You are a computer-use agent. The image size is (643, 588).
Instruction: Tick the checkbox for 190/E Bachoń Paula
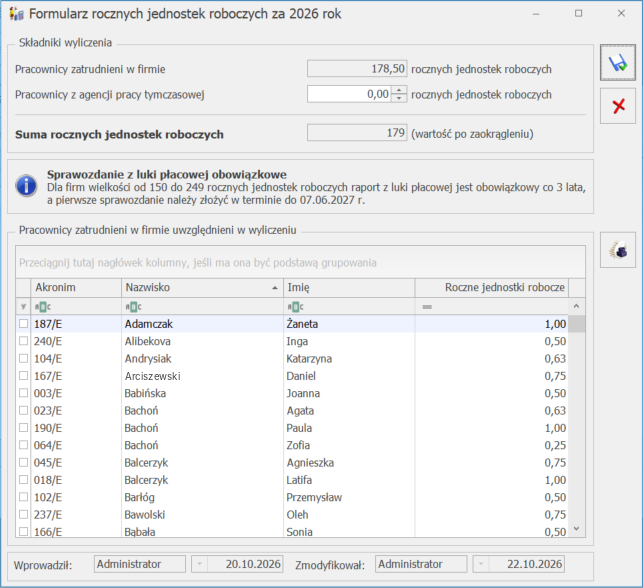[x=23, y=427]
